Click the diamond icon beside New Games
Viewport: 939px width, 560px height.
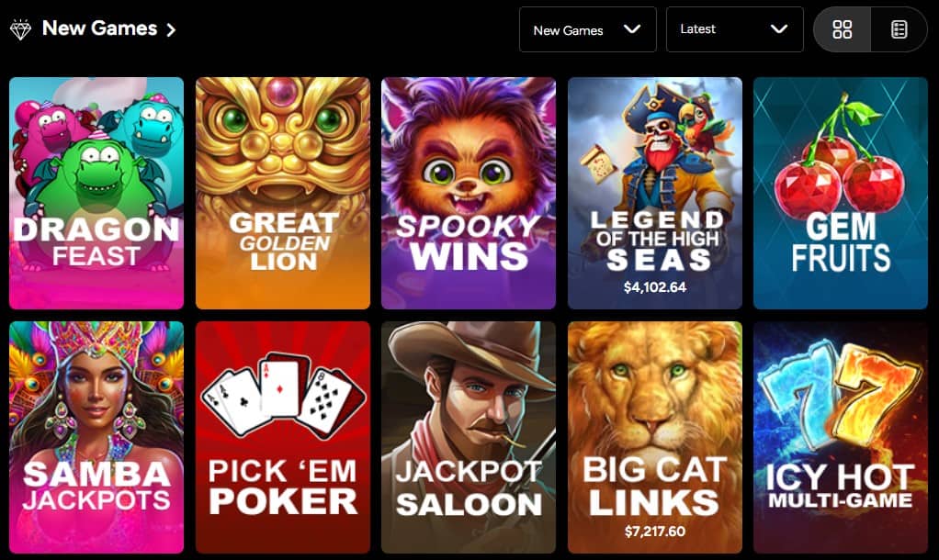[x=20, y=29]
